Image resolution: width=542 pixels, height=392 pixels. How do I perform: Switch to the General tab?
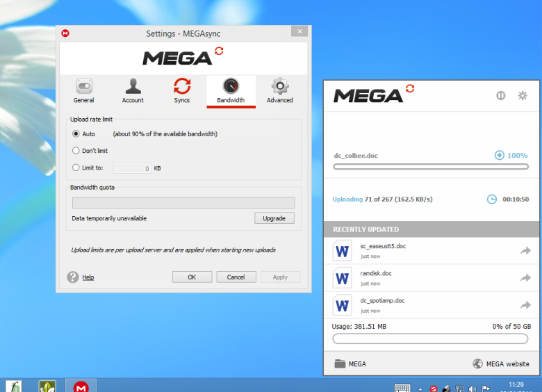pos(84,91)
